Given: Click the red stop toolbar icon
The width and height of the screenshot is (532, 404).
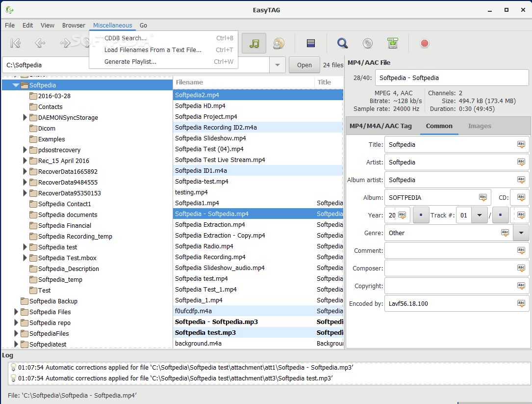Looking at the screenshot, I should pyautogui.click(x=425, y=43).
